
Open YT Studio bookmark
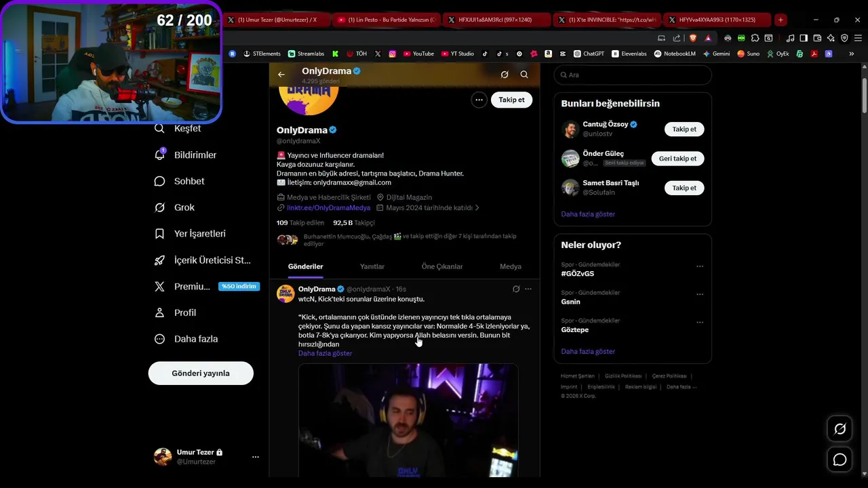point(458,54)
